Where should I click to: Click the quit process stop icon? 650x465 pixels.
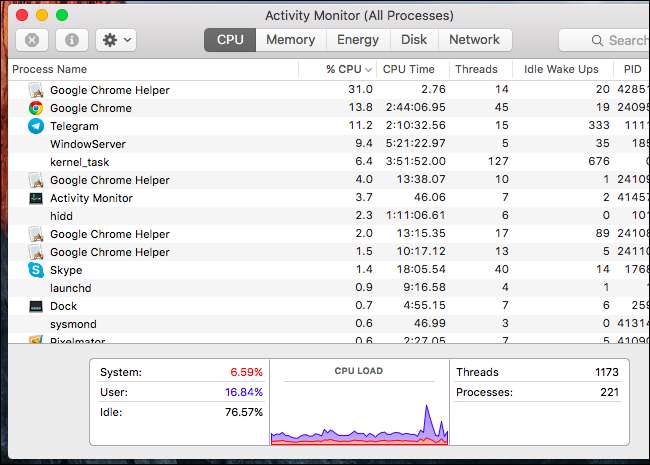32,40
